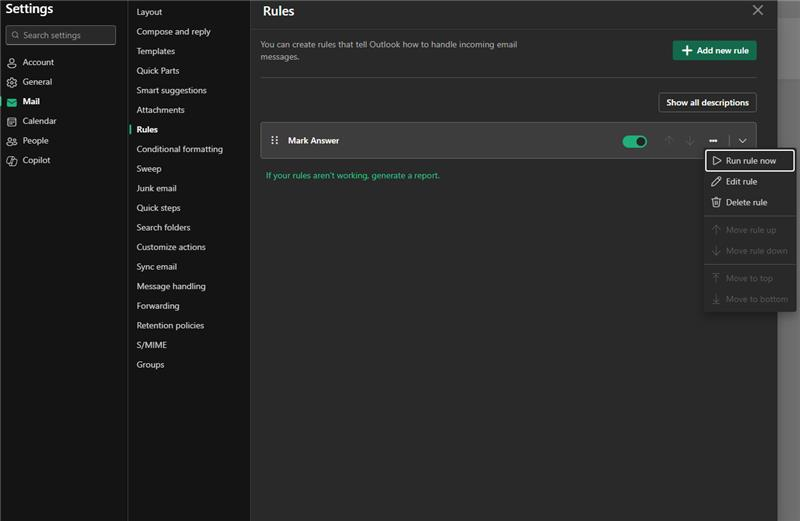Open Message handling settings
The width and height of the screenshot is (800, 521).
click(171, 286)
